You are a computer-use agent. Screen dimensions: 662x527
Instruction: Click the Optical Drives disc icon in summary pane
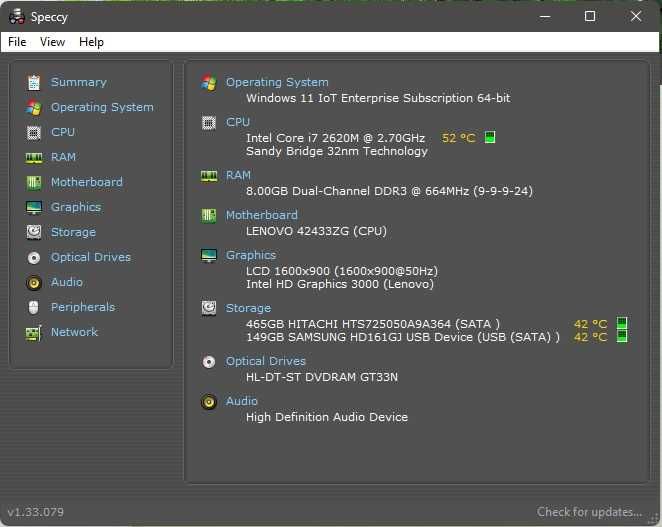209,362
